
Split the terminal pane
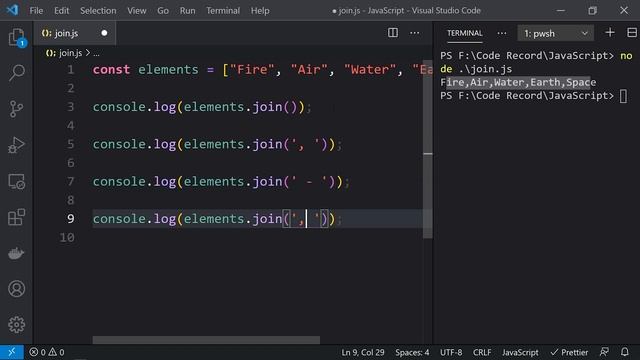pyautogui.click(x=632, y=33)
